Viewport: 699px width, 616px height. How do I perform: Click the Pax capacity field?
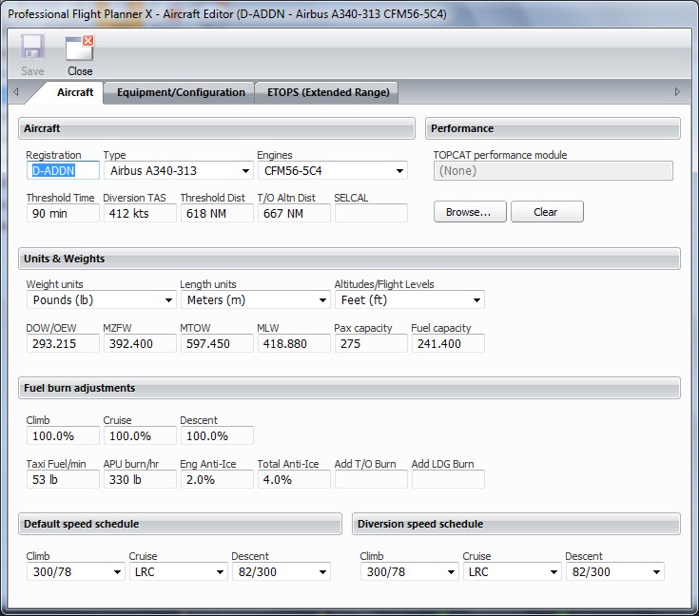coord(371,344)
